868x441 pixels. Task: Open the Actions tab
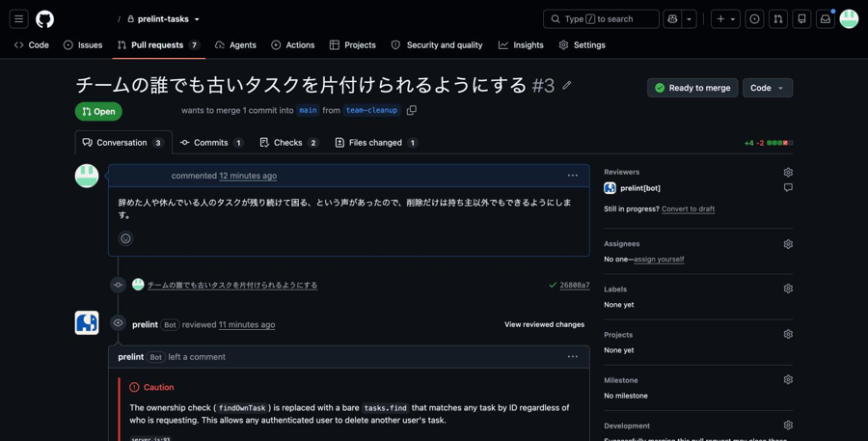(x=293, y=45)
